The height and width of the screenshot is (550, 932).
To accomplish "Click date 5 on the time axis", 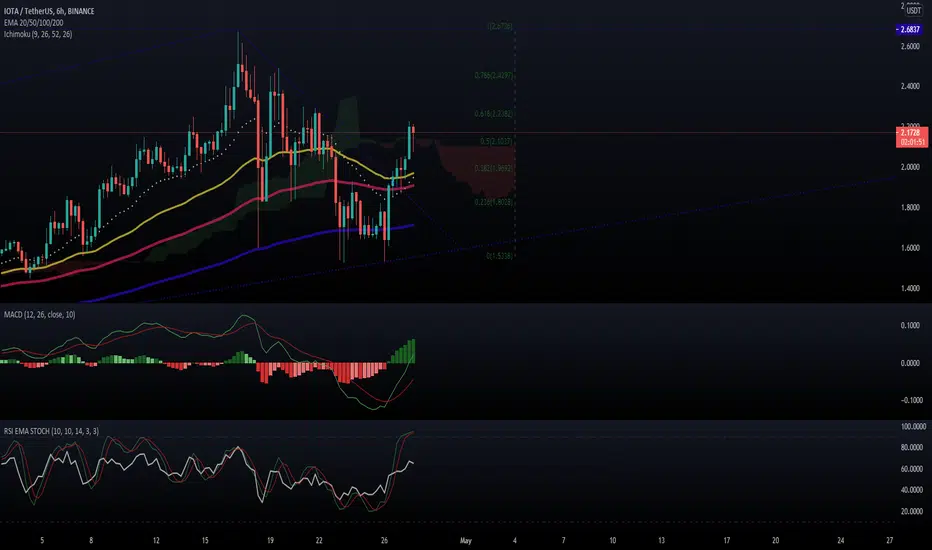I will (x=42, y=540).
